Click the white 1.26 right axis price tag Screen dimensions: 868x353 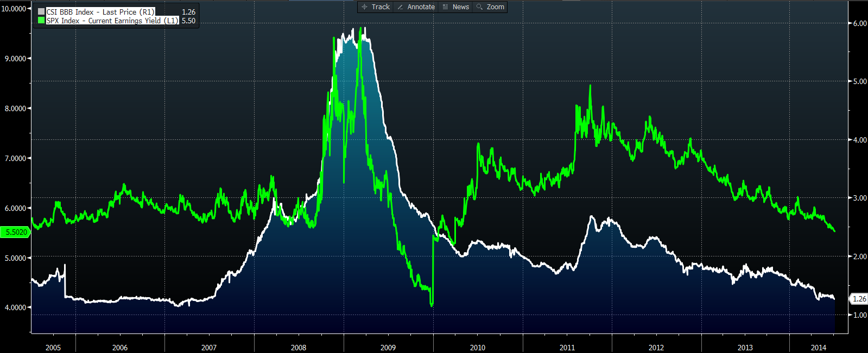[x=859, y=299]
